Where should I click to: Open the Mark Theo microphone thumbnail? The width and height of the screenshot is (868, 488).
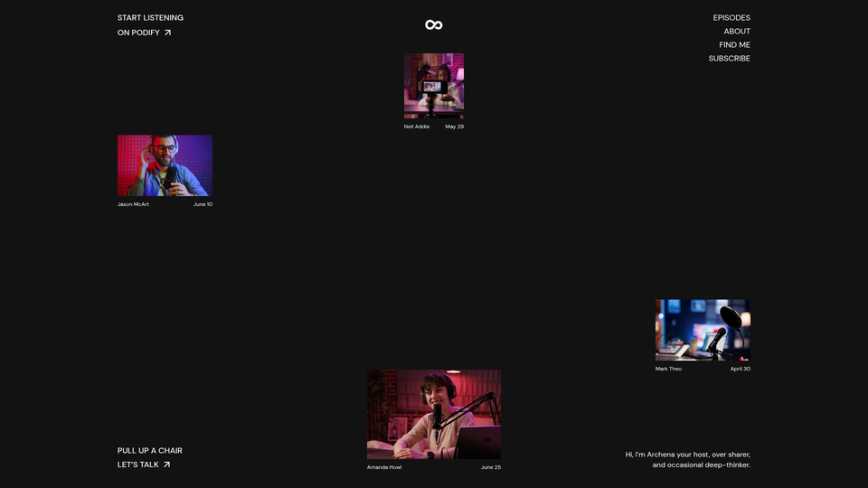tap(703, 331)
